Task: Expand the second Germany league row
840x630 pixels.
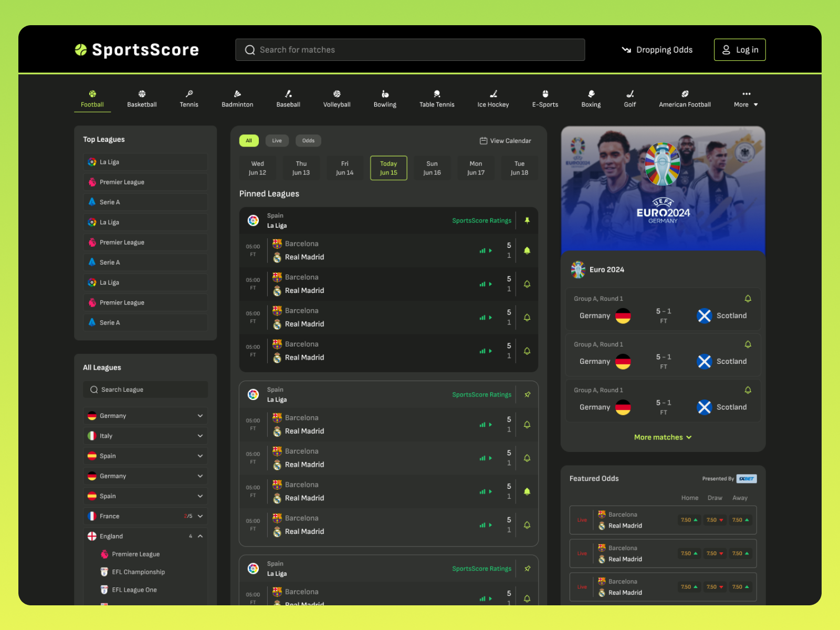Action: (146, 476)
